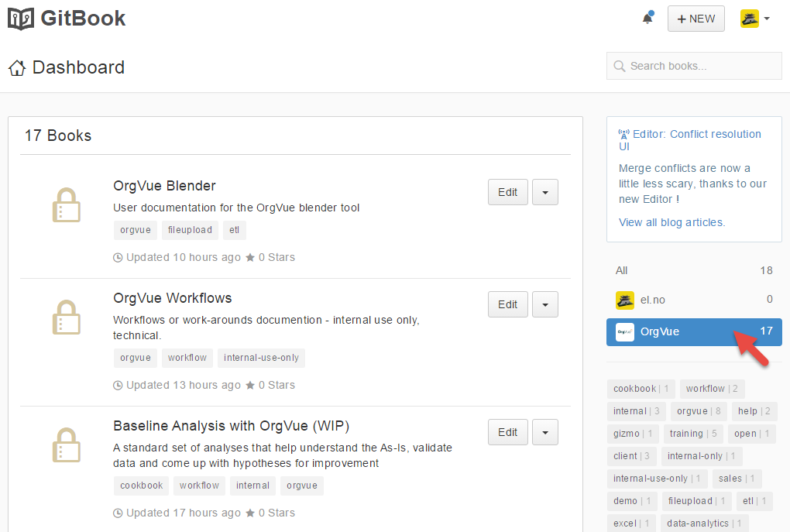This screenshot has height=532, width=790.
Task: Select the OrgVue filter in sidebar
Action: (x=660, y=331)
